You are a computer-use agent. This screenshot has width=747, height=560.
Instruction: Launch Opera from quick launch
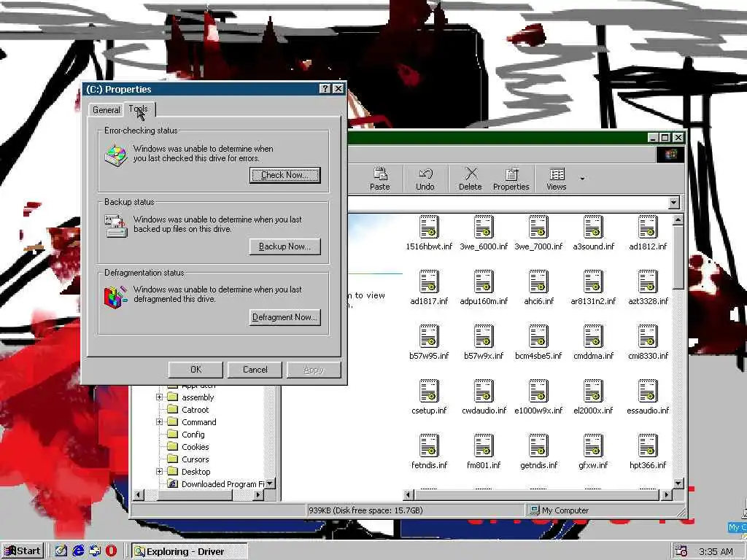(x=111, y=551)
